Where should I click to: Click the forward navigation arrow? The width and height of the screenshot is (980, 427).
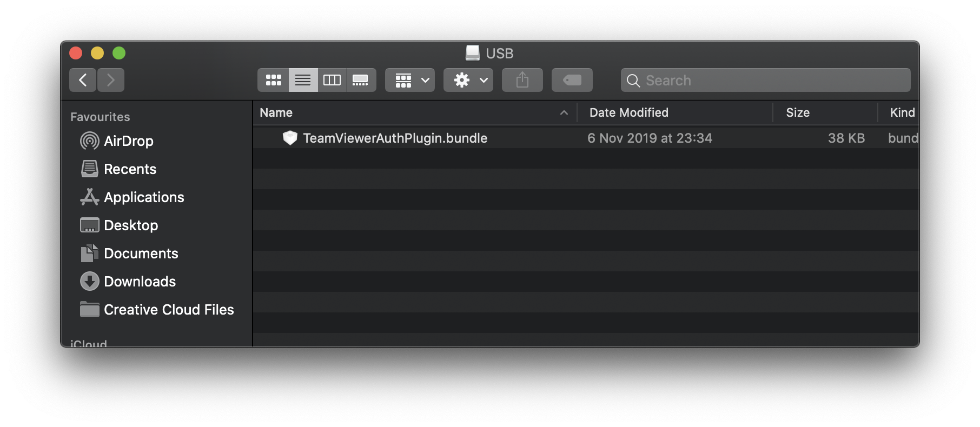pyautogui.click(x=111, y=79)
